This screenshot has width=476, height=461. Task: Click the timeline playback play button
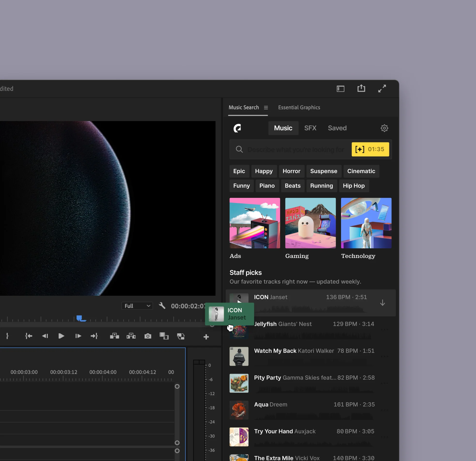click(x=61, y=336)
